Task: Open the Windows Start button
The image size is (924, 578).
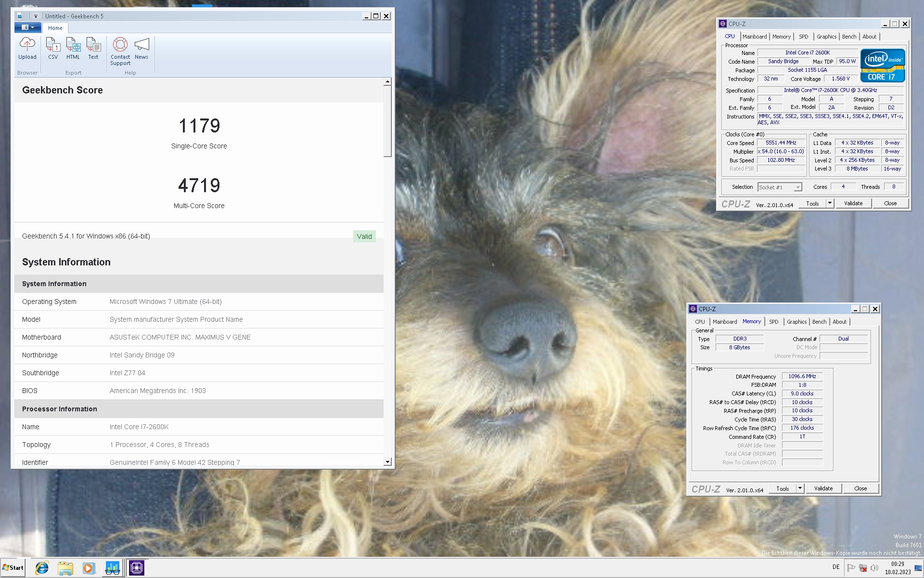Action: click(13, 568)
